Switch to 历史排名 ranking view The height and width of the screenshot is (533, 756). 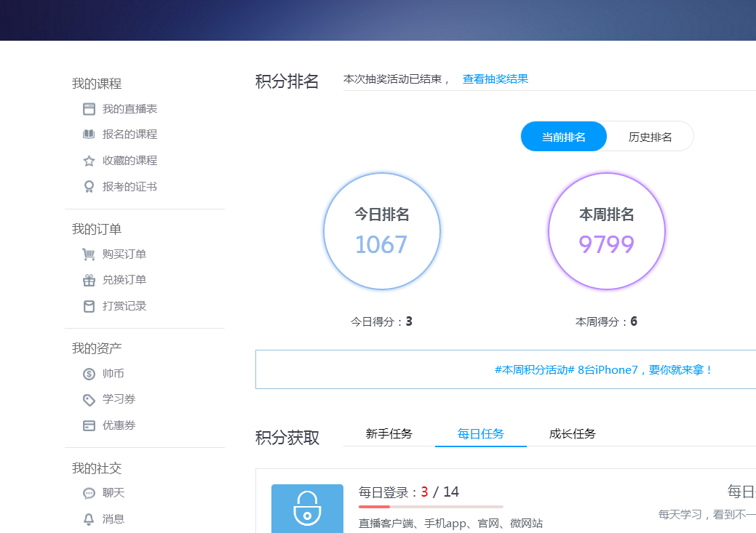coord(650,137)
